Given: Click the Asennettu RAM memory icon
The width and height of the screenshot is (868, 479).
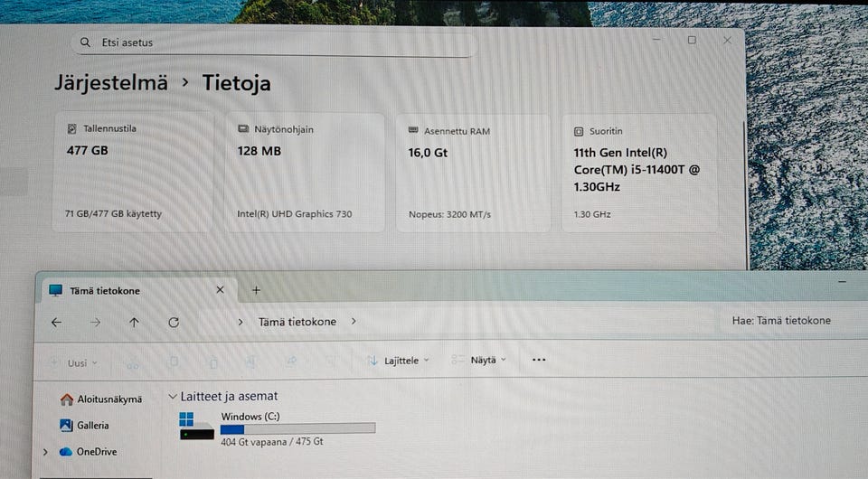Looking at the screenshot, I should [x=413, y=130].
